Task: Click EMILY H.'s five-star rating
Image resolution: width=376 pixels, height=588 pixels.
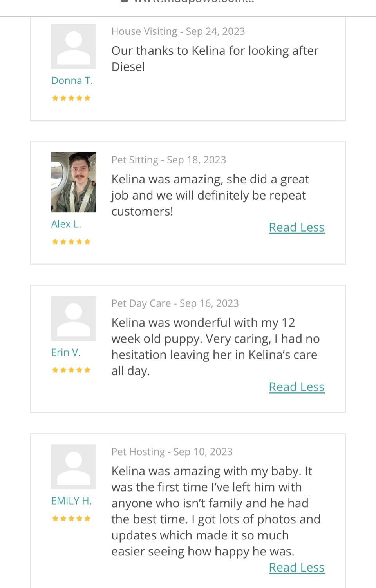Action: click(71, 519)
